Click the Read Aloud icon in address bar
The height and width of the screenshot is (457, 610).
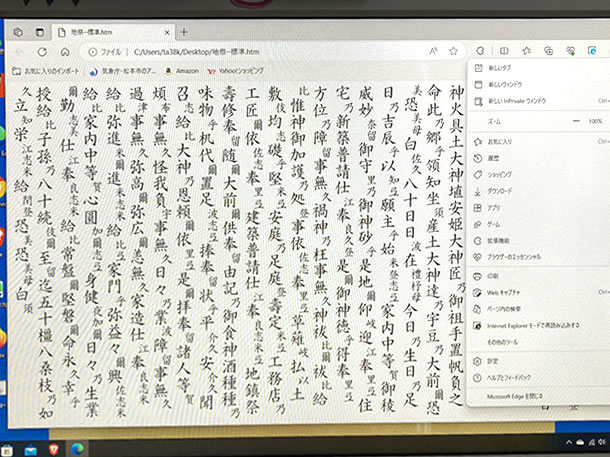(x=433, y=51)
